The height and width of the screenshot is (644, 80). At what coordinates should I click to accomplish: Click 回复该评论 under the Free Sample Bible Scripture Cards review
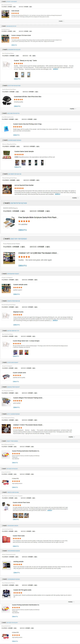click(x=23, y=230)
